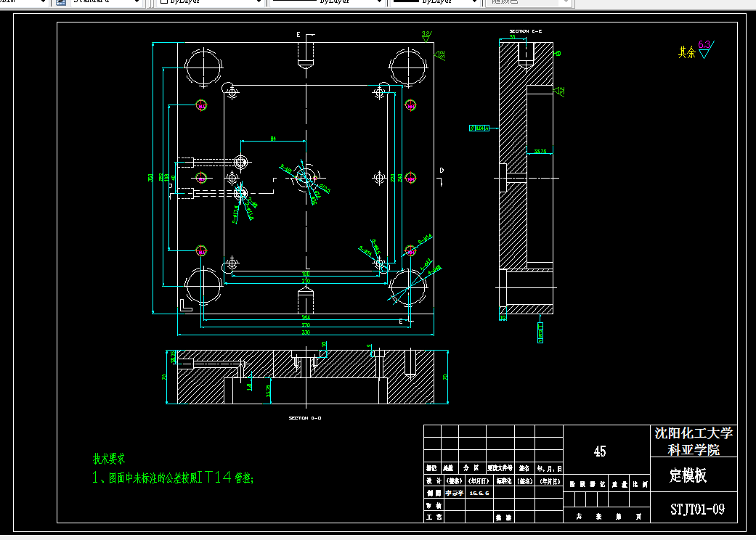Select the 350 overall height dimension
Viewport: 756px width, 540px height.
coord(150,178)
